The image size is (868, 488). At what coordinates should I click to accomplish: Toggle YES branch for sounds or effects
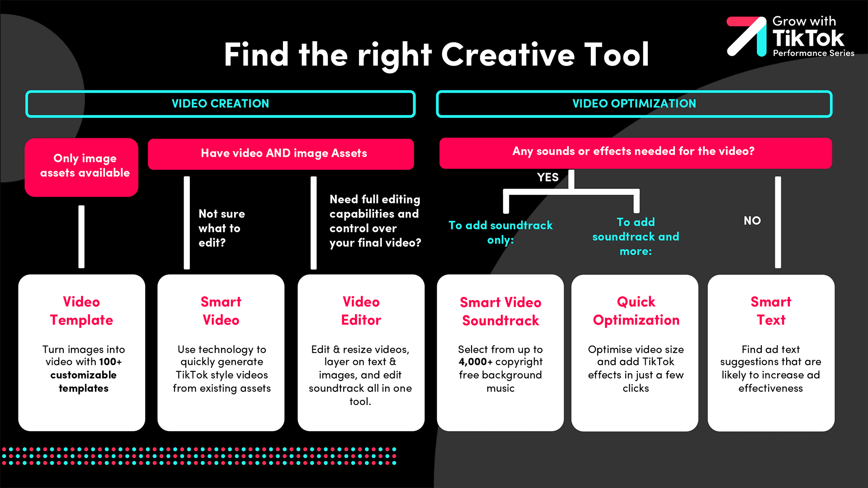[550, 176]
